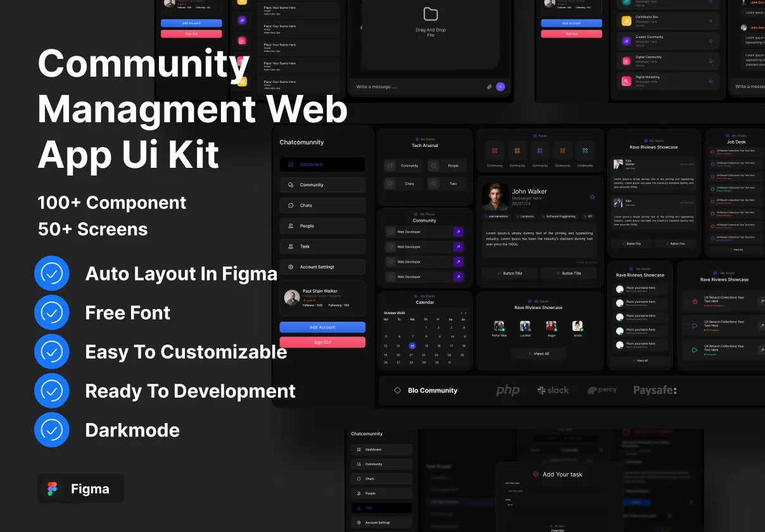The width and height of the screenshot is (765, 532).
Task: Click the red lock icon in Return Obligation row
Action: (x=695, y=301)
